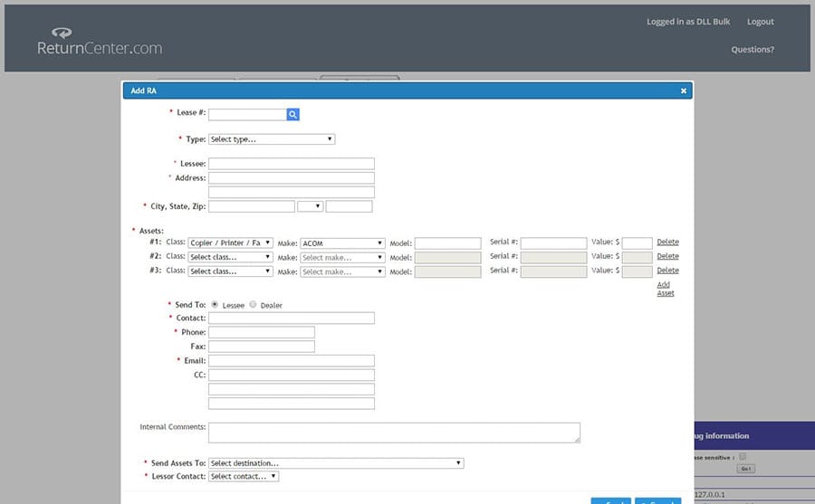The width and height of the screenshot is (815, 504).
Task: Click the Add Asset link
Action: click(x=666, y=289)
